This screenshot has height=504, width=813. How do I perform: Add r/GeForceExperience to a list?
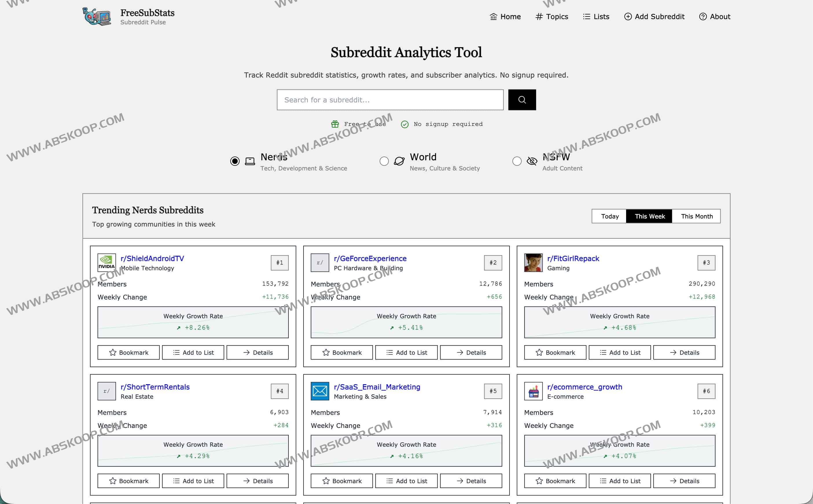(406, 352)
